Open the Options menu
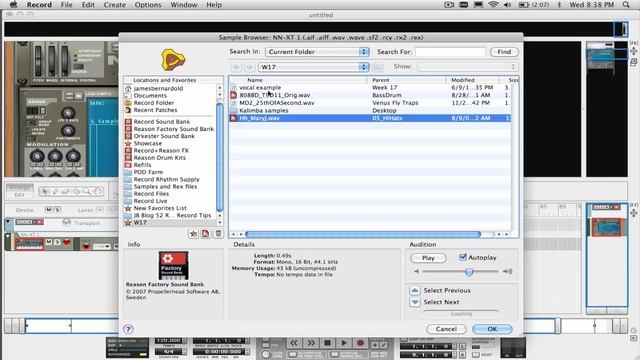The height and width of the screenshot is (360, 640). tap(148, 5)
